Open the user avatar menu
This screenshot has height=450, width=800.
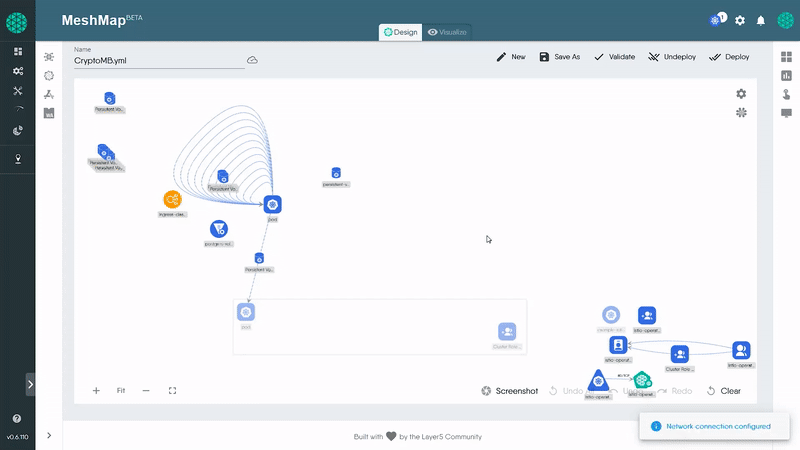coord(786,20)
